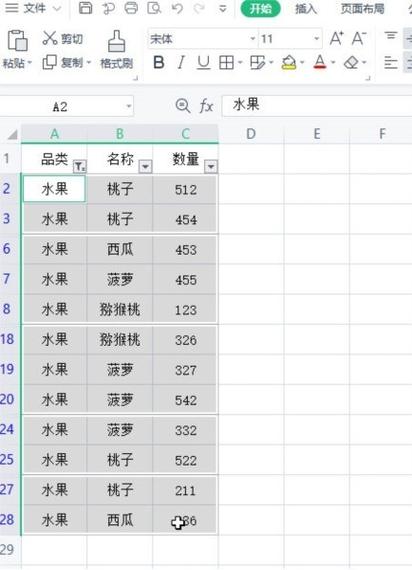Click the select-all corner triangle

click(12, 135)
